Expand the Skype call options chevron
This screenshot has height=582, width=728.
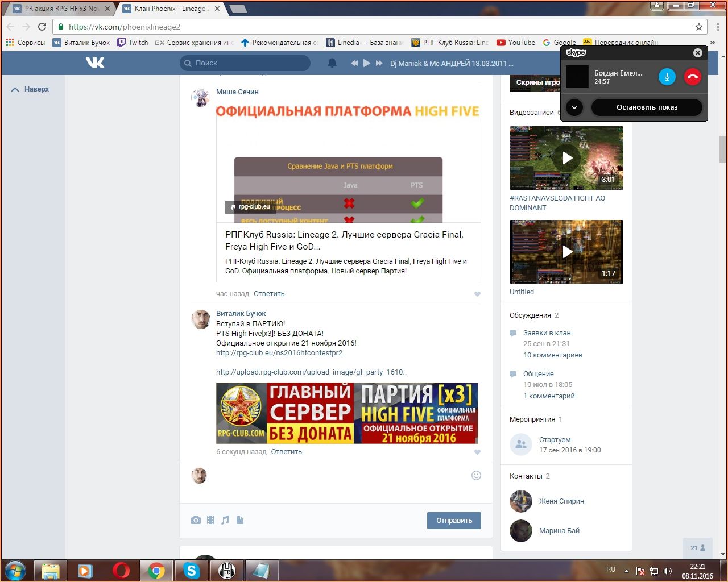pyautogui.click(x=574, y=107)
